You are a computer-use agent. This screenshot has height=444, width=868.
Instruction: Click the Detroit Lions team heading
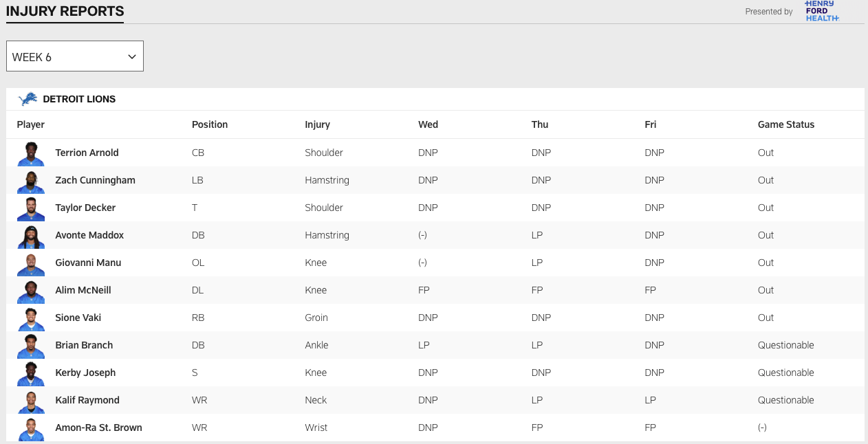(x=79, y=99)
